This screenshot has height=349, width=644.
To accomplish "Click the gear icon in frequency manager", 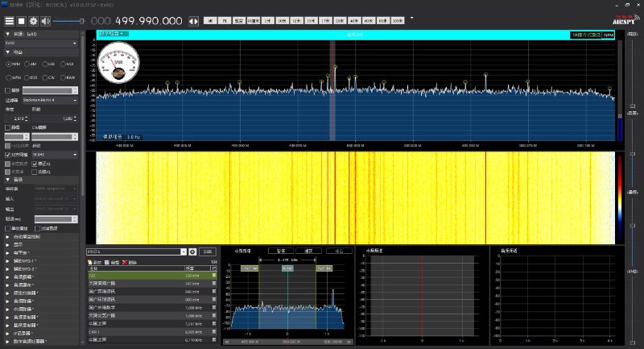I will click(193, 251).
